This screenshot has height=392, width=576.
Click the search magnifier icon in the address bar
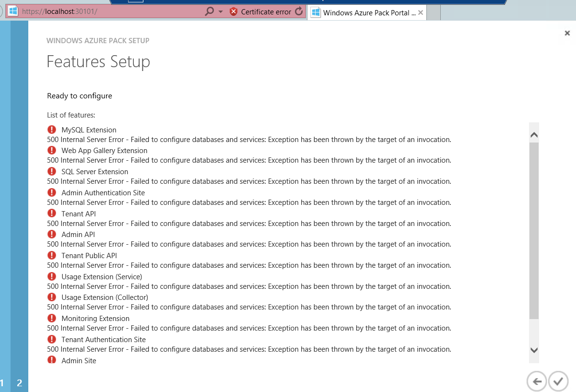[209, 12]
